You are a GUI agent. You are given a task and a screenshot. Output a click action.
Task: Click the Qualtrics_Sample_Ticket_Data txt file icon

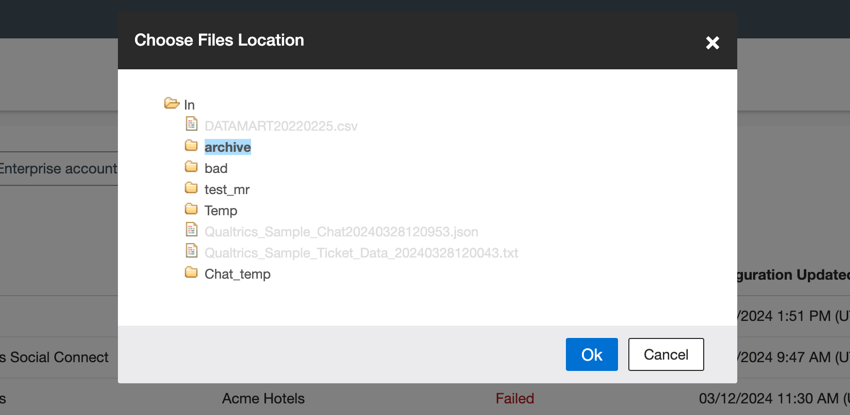tap(191, 252)
